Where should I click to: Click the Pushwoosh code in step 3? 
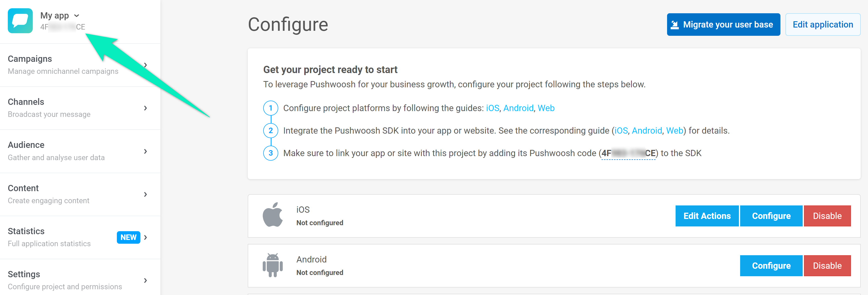[629, 153]
